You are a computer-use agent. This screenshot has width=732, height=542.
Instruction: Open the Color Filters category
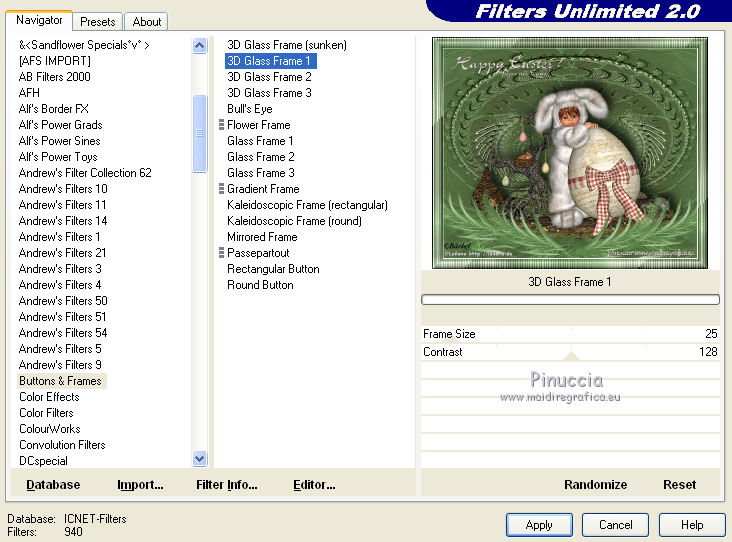click(x=46, y=413)
